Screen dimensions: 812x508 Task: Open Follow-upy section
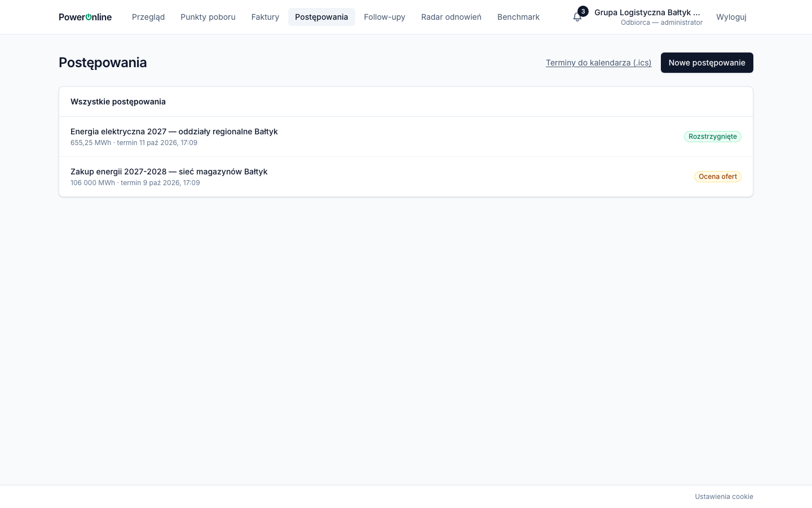[385, 17]
